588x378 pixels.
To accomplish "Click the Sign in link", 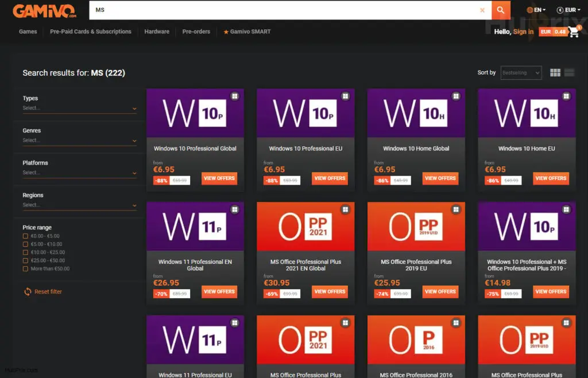I will coord(523,32).
